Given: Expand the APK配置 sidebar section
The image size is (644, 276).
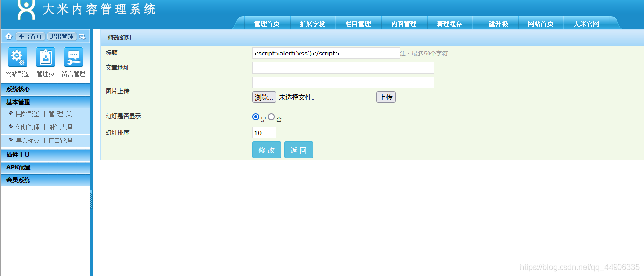Looking at the screenshot, I should coord(46,167).
